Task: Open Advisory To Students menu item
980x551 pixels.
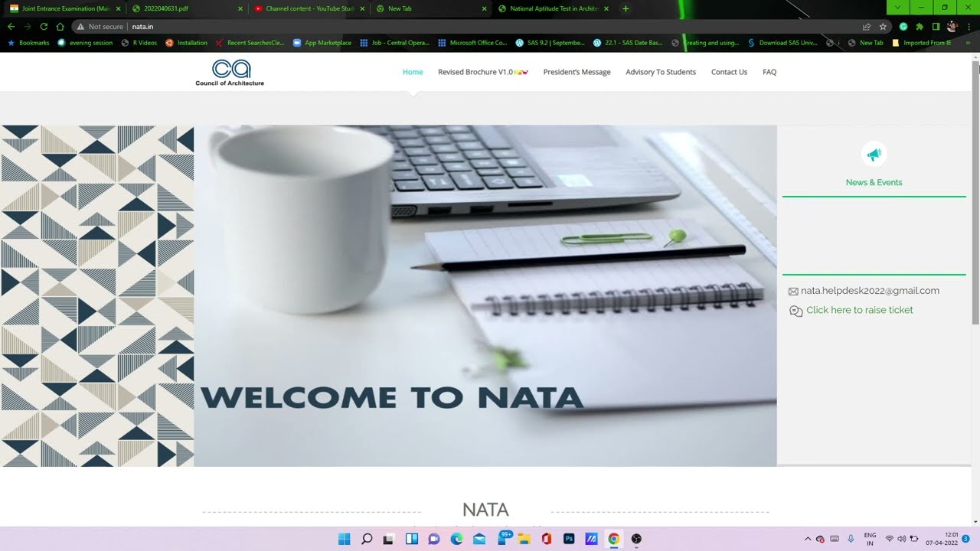Action: [661, 72]
